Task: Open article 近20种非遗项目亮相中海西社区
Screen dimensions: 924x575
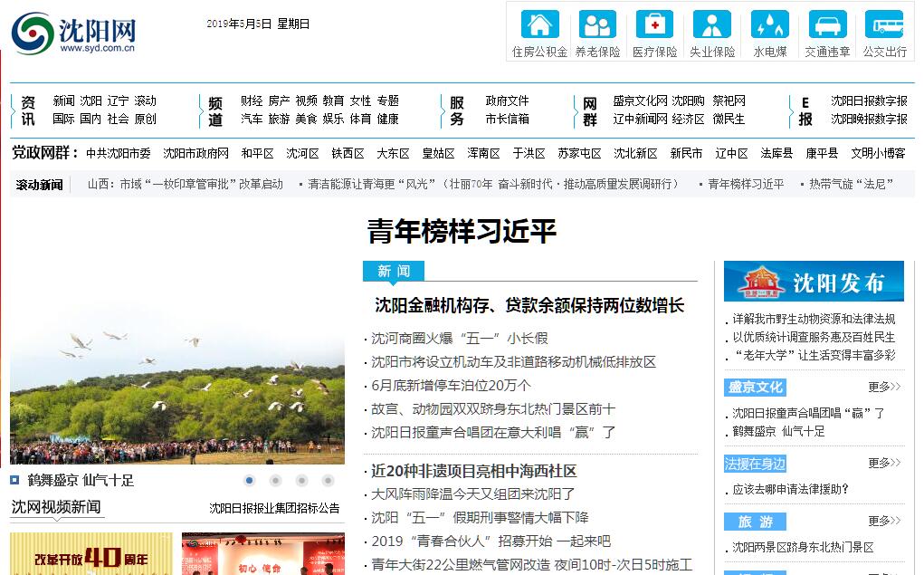Action: [474, 471]
